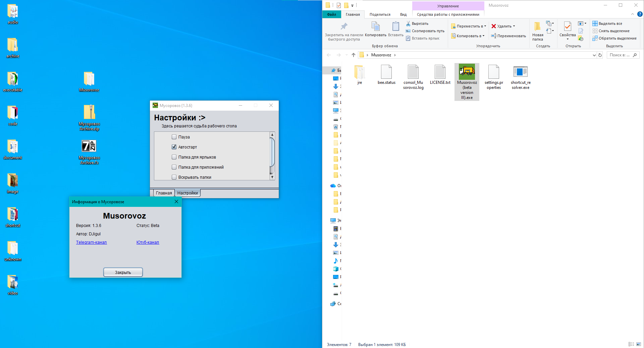Uncheck the Автостарт checkbox
The height and width of the screenshot is (348, 644).
pos(174,147)
